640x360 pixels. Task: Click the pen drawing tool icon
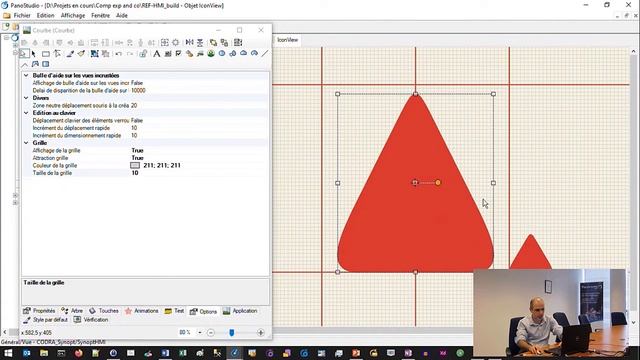tap(70, 53)
